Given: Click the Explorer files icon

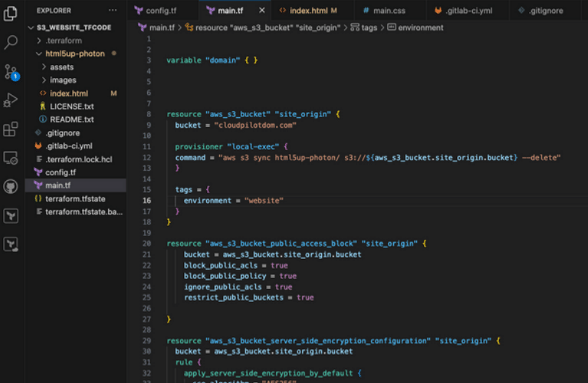Looking at the screenshot, I should 11,14.
